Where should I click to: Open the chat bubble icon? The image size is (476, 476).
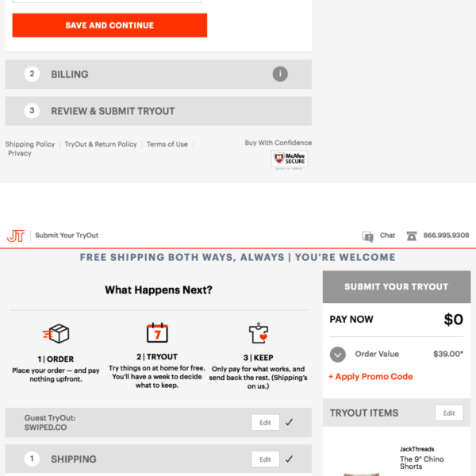[367, 236]
